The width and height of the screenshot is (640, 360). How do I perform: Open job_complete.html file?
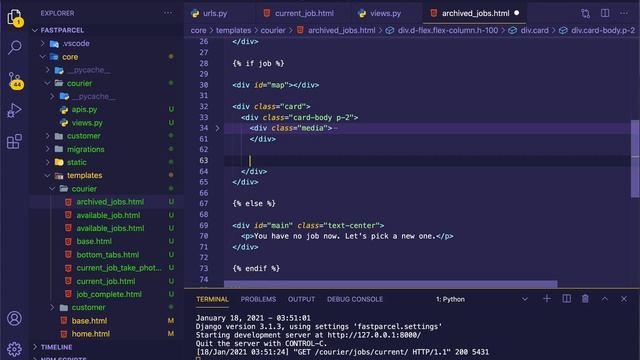pyautogui.click(x=109, y=294)
